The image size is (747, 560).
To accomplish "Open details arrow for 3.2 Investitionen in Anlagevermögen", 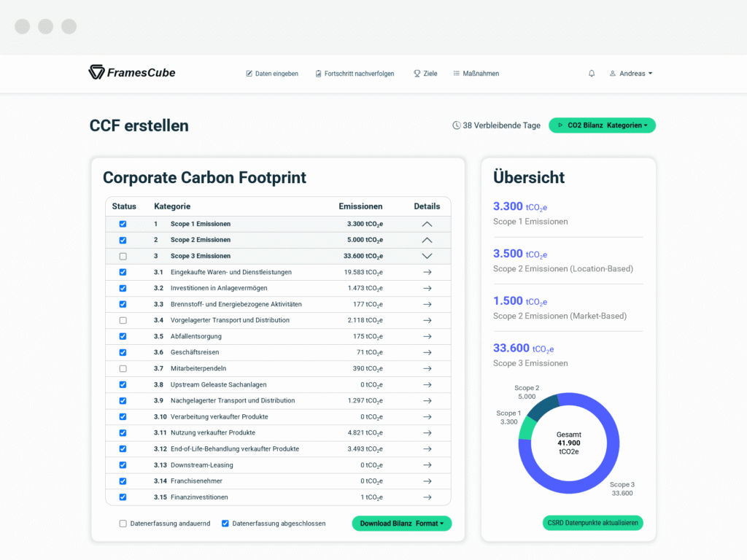I will point(427,288).
